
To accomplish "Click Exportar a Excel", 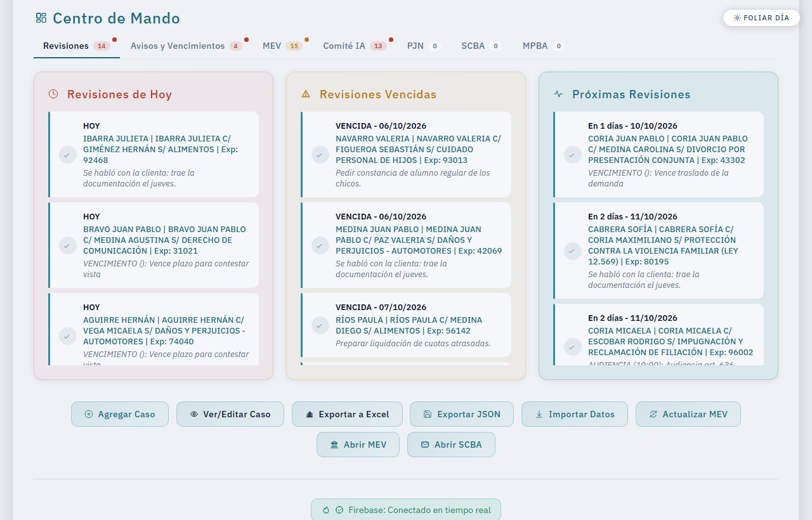I will pos(347,414).
